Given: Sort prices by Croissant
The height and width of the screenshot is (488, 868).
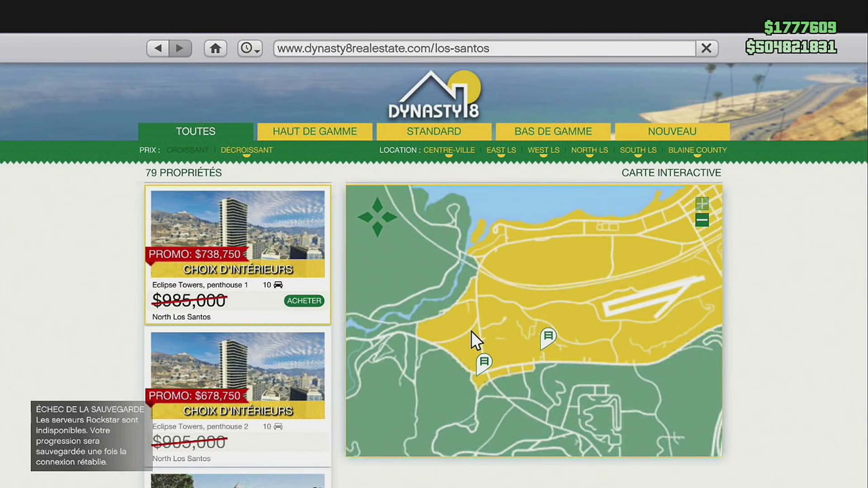Looking at the screenshot, I should pos(188,150).
